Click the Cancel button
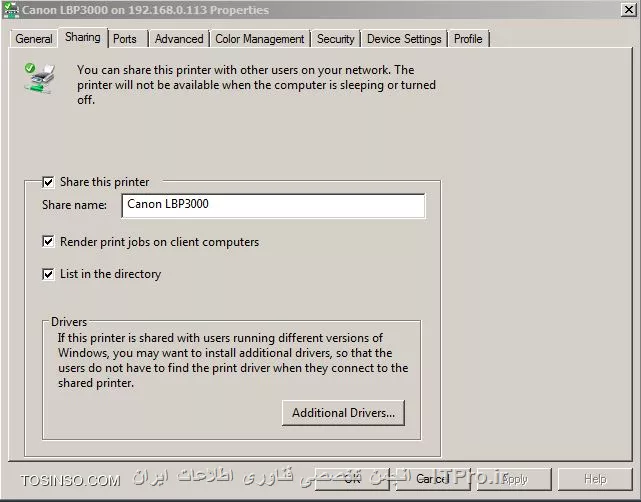This screenshot has height=502, width=641. tap(432, 479)
